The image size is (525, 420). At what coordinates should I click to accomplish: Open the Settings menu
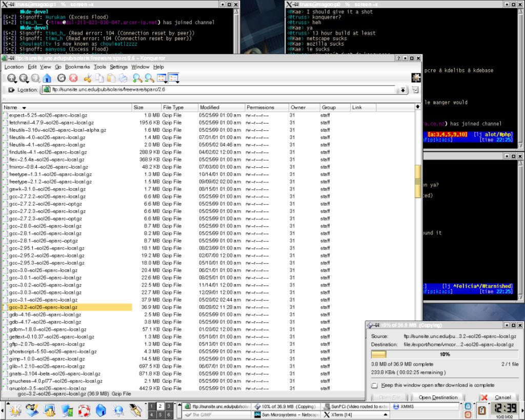118,67
